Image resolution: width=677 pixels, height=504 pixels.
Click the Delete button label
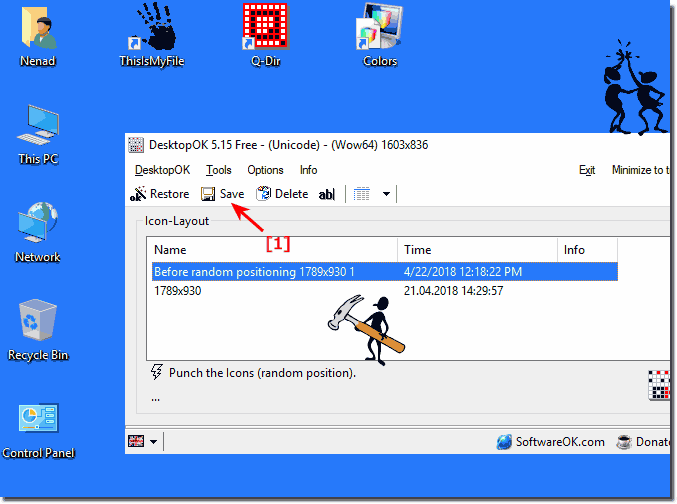pos(291,194)
